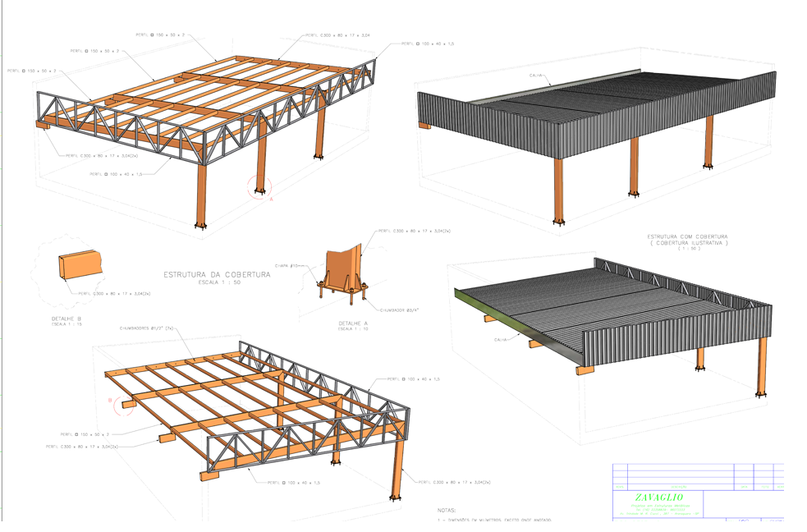Screen dimensions: 807x532
Task: Click the (COBERTURA ILUSTRATIVA) subtitle
Action: (x=688, y=244)
